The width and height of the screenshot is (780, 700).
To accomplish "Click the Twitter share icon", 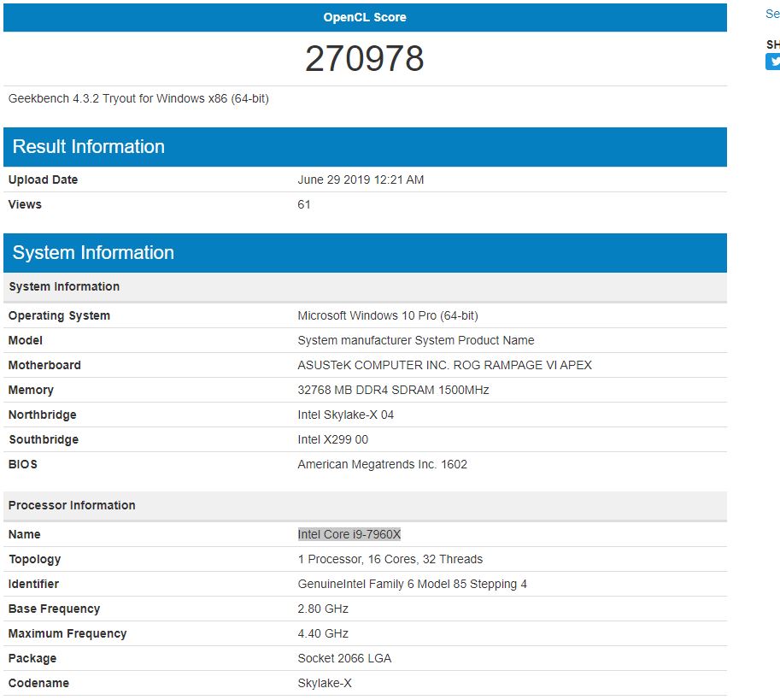I will pyautogui.click(x=773, y=62).
